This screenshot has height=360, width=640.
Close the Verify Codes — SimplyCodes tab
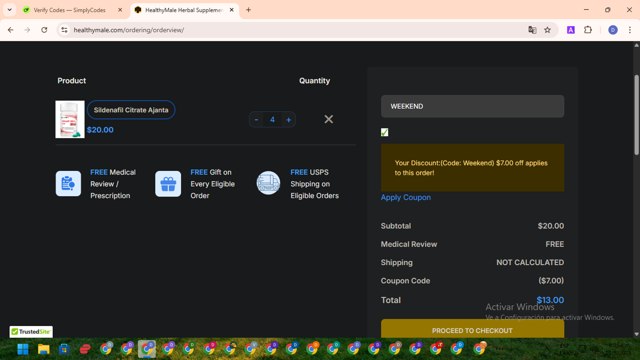point(120,10)
